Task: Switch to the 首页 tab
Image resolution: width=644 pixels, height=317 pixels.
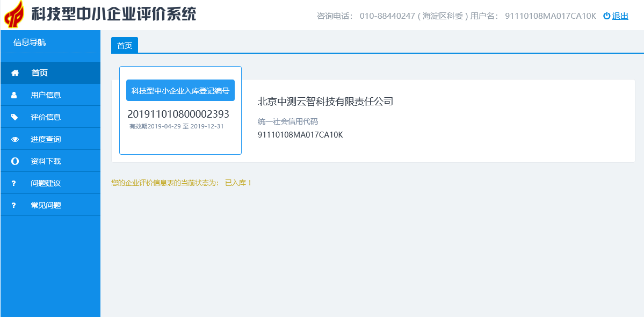Action: (x=125, y=46)
